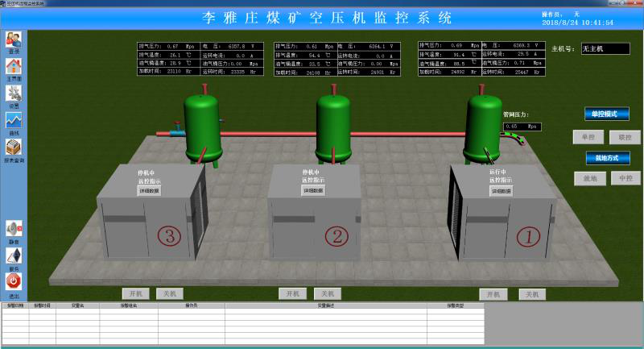Click the 管网压力 value box
Viewport: 644px width, 349px height.
click(522, 127)
